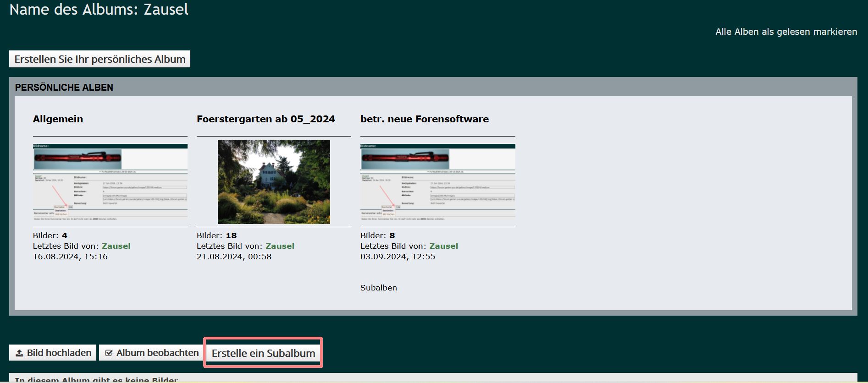Click Erstellen Sie Ihr persönliches Album

[x=100, y=59]
